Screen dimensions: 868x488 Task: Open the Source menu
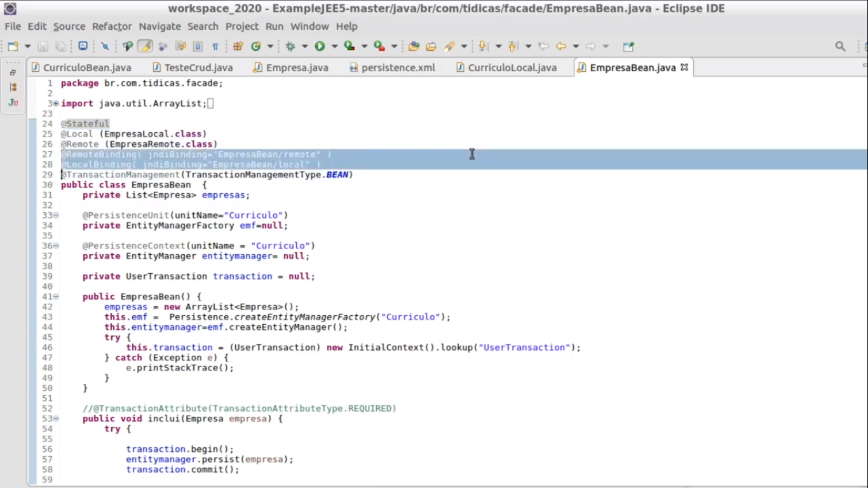69,26
